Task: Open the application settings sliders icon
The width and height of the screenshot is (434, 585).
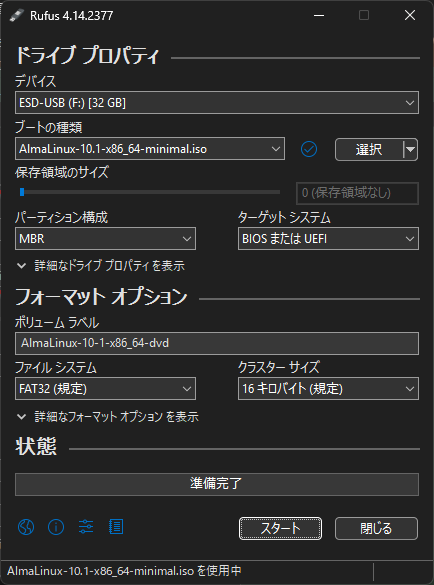Action: 86,527
